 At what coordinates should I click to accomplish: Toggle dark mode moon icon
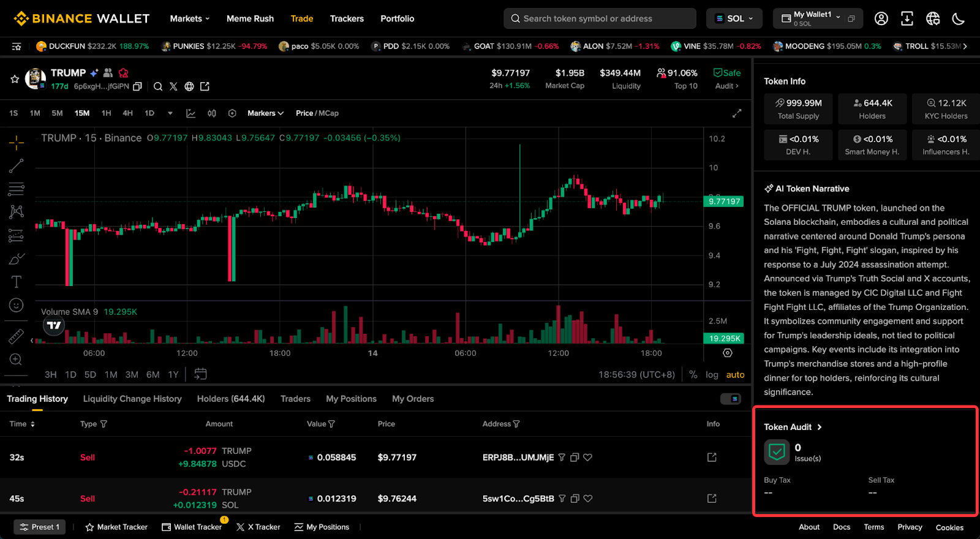point(959,18)
